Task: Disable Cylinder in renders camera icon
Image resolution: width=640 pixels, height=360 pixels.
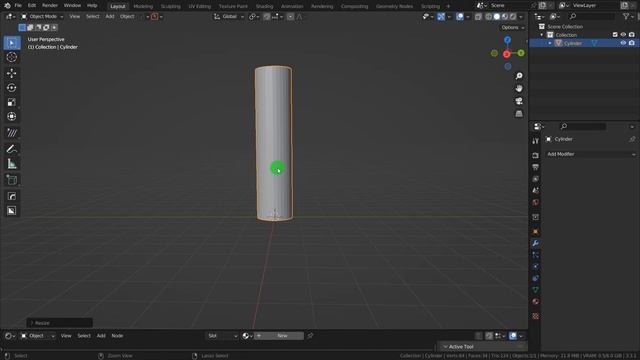Action: point(632,43)
